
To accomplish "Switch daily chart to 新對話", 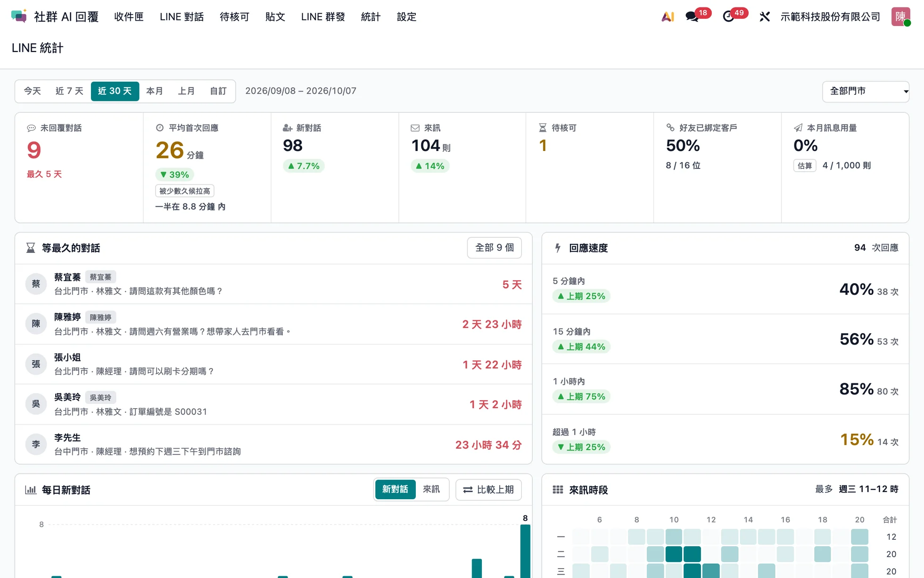I will click(x=395, y=489).
